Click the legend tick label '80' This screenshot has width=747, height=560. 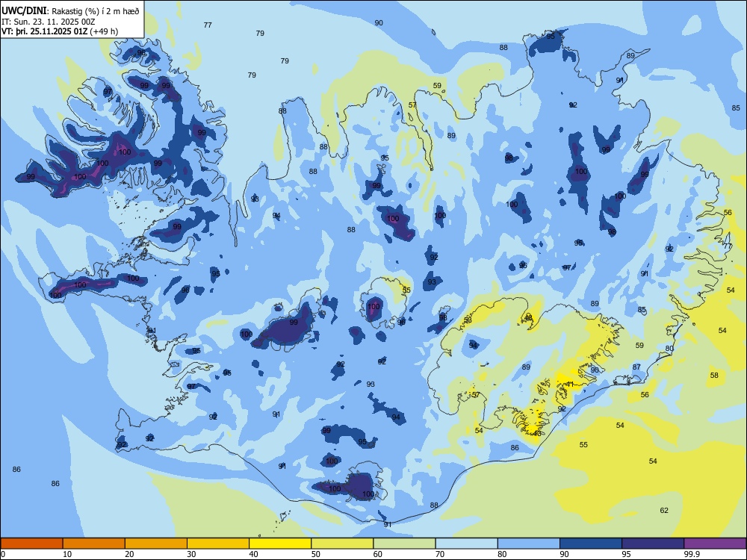tap(502, 554)
